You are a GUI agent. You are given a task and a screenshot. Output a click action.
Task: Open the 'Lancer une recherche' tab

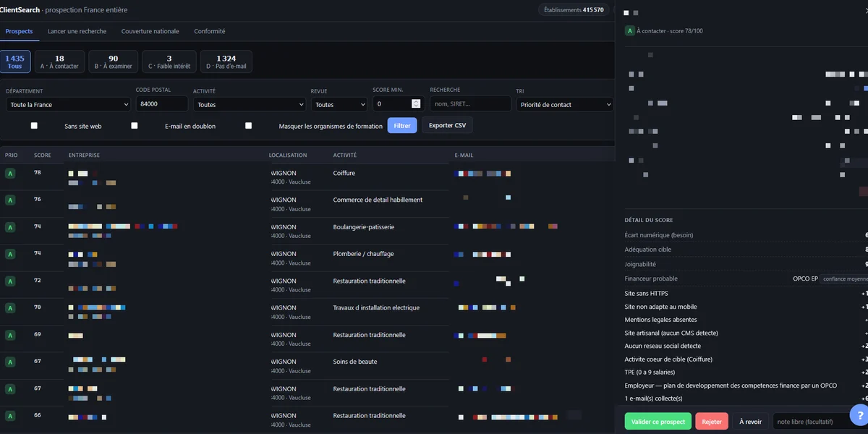click(x=77, y=32)
